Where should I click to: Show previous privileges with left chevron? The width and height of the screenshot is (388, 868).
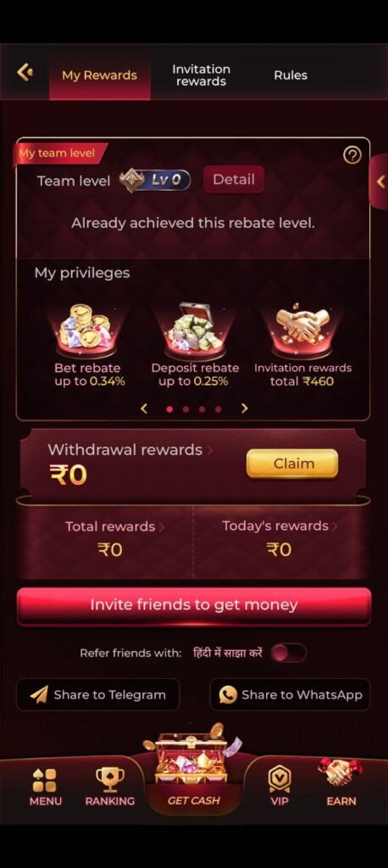tap(144, 409)
